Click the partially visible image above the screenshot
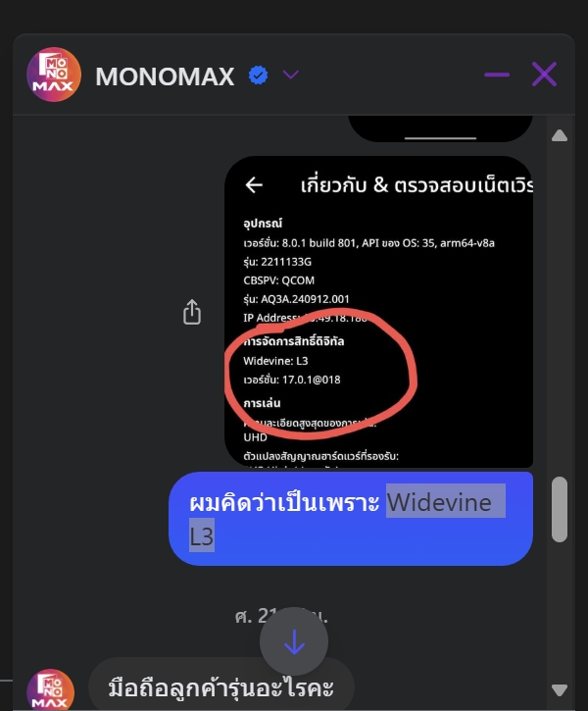 click(x=440, y=128)
